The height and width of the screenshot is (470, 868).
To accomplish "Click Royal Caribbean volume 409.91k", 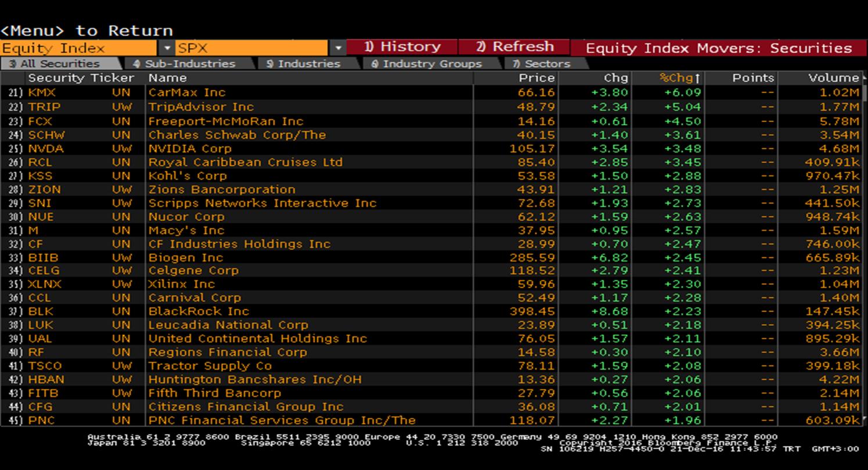I will click(x=832, y=162).
